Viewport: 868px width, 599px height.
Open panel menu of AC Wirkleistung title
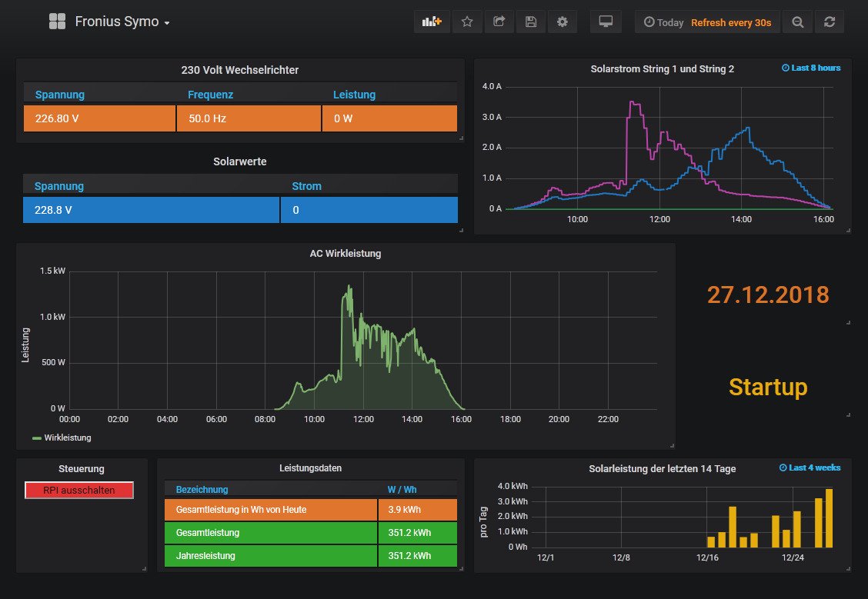click(345, 253)
